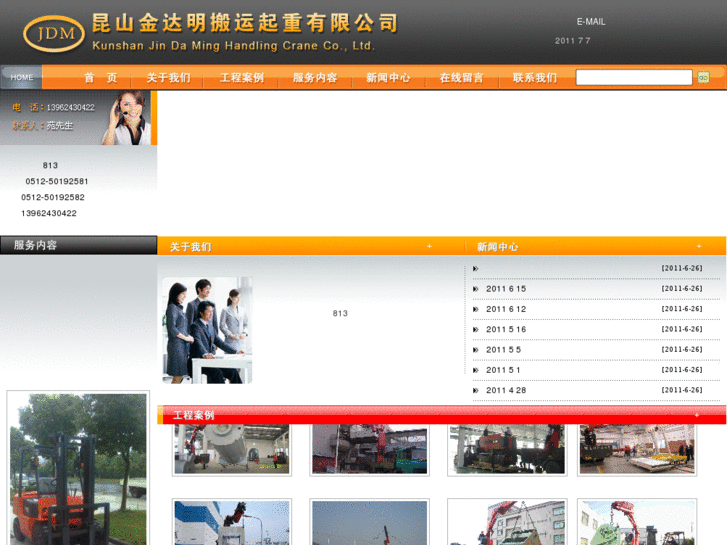The width and height of the screenshot is (727, 545).
Task: Open the news item 2011 5 5
Action: 504,350
